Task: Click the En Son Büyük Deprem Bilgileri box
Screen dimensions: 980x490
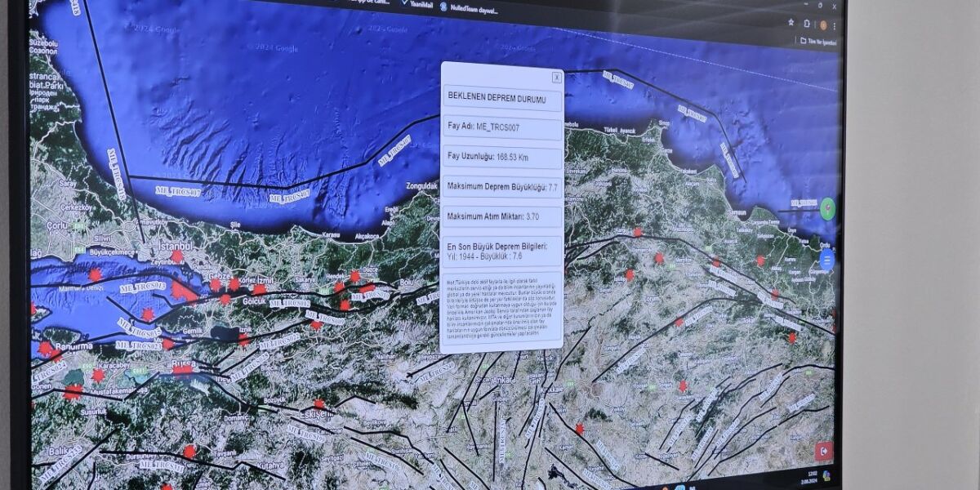Action: click(501, 251)
